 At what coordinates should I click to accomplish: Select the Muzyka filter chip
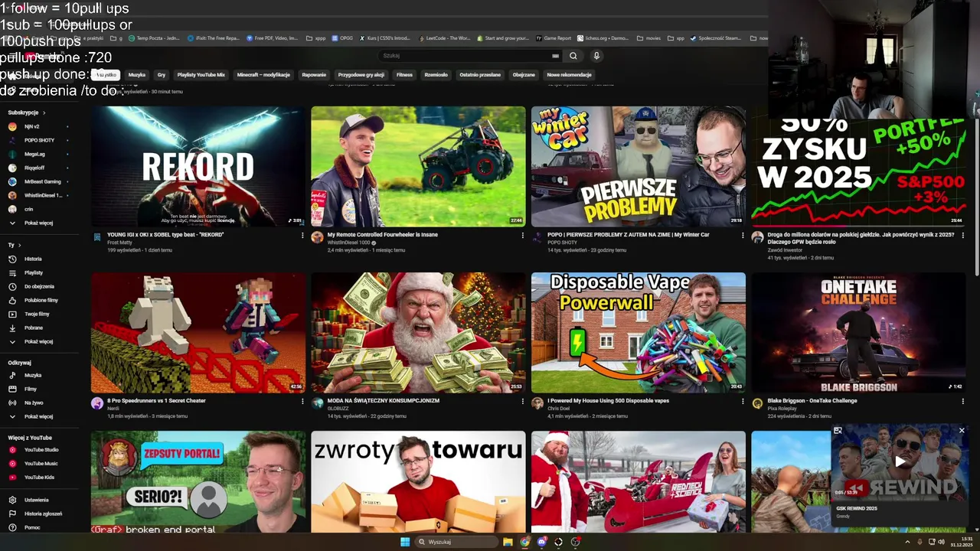[137, 75]
